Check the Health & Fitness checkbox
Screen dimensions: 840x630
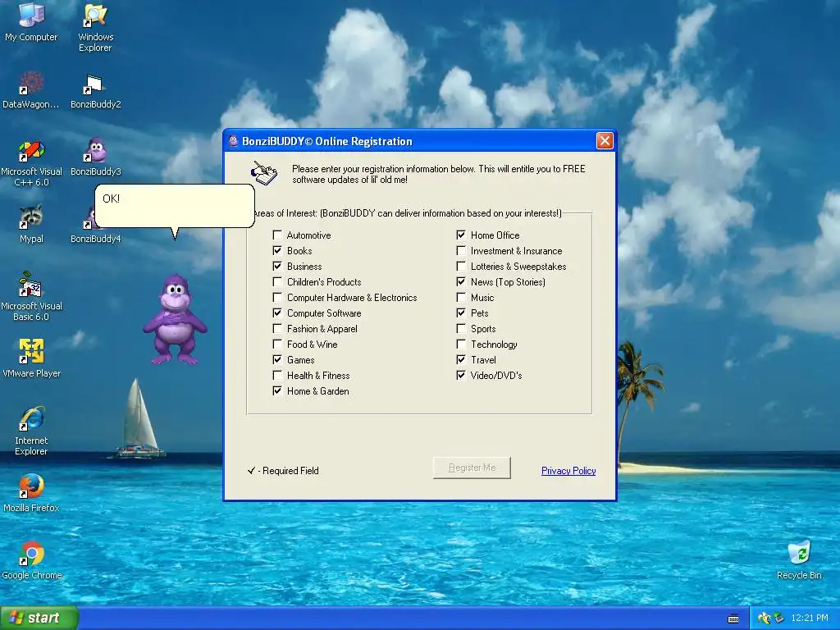[277, 375]
